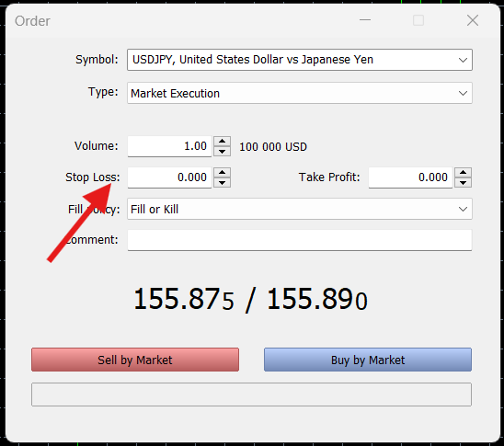Minimize the Order dialog window
This screenshot has width=504, height=446.
[x=365, y=20]
